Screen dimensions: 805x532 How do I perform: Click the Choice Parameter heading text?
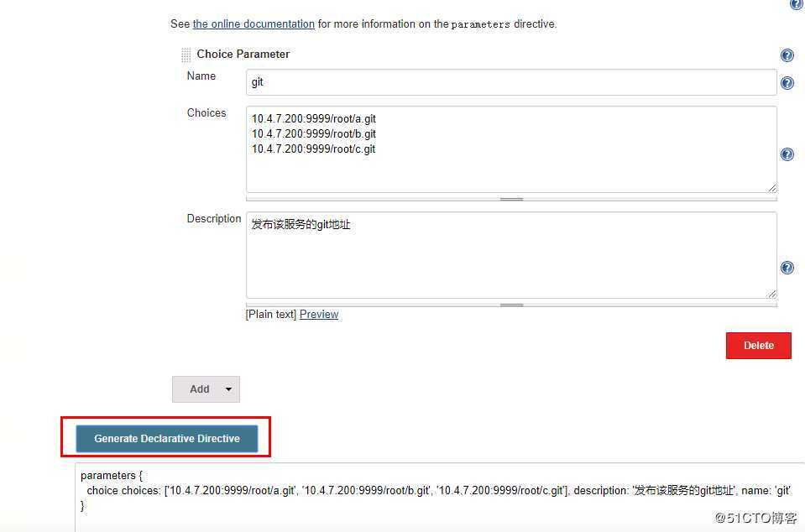click(243, 54)
